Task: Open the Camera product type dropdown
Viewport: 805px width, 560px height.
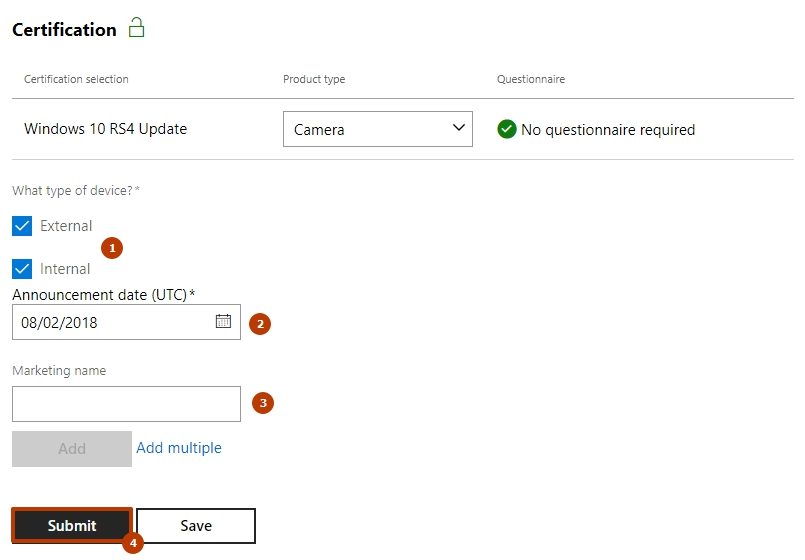Action: point(378,129)
